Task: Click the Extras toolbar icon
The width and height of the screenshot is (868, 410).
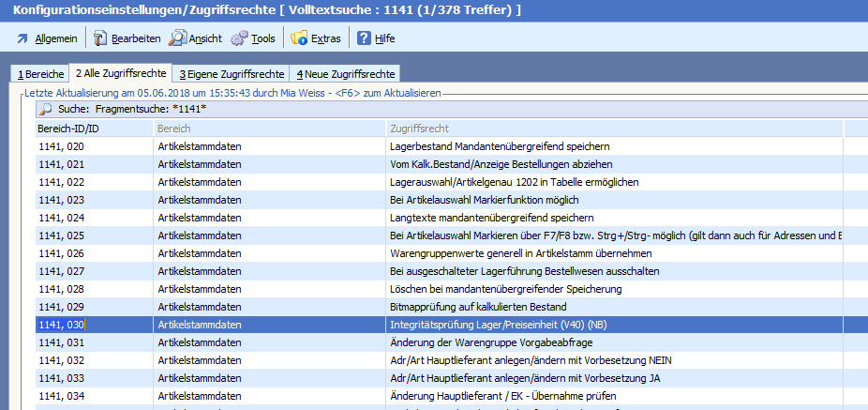Action: coord(299,38)
